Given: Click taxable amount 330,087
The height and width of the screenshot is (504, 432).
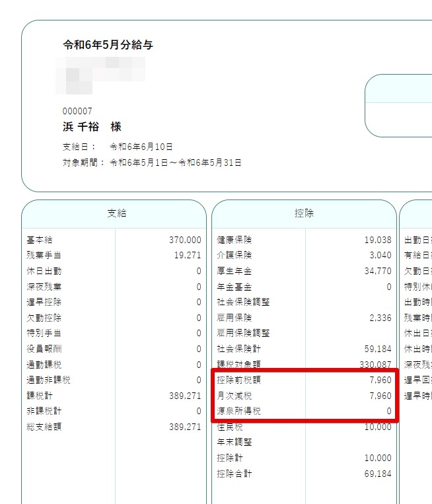Looking at the screenshot, I should point(375,365).
